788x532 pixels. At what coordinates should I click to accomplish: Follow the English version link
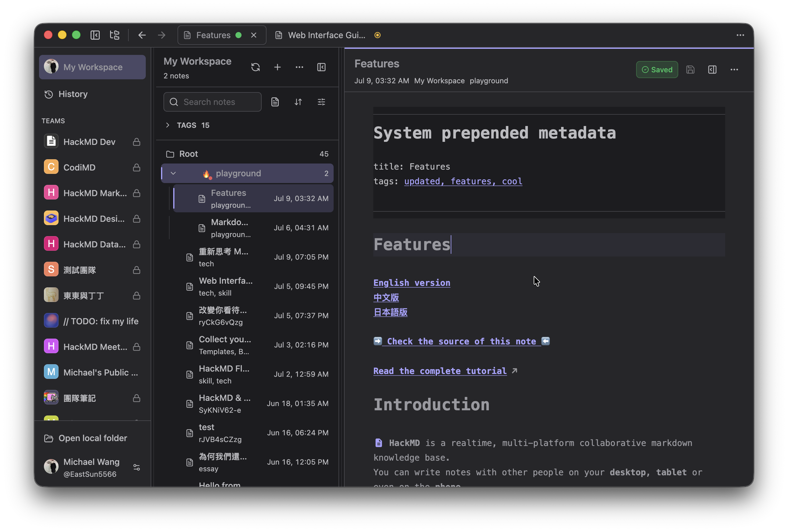tap(412, 283)
